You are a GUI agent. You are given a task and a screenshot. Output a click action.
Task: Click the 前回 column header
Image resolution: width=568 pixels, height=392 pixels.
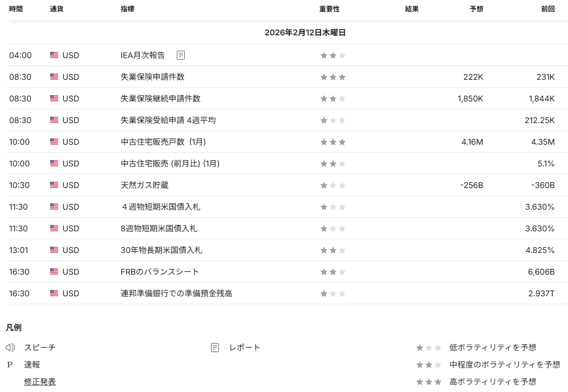point(547,9)
